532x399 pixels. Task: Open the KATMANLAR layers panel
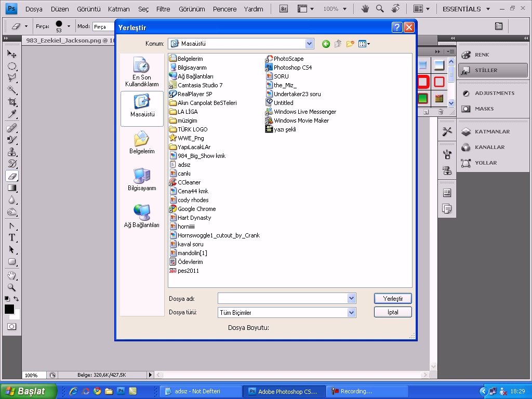point(492,131)
